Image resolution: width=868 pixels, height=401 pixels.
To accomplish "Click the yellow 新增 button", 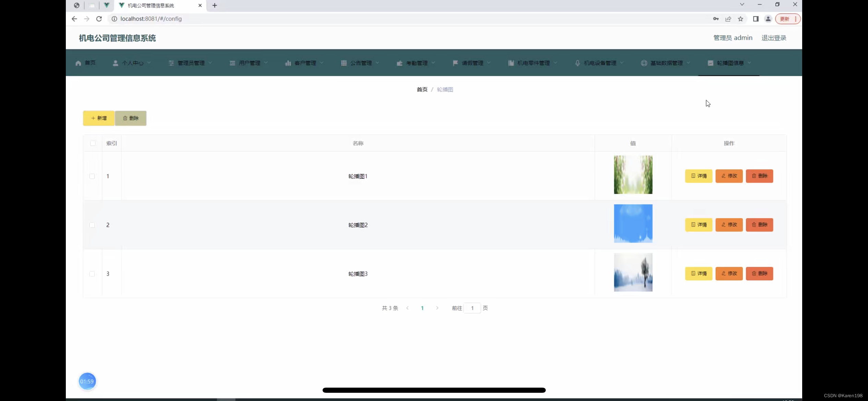I will click(x=99, y=118).
